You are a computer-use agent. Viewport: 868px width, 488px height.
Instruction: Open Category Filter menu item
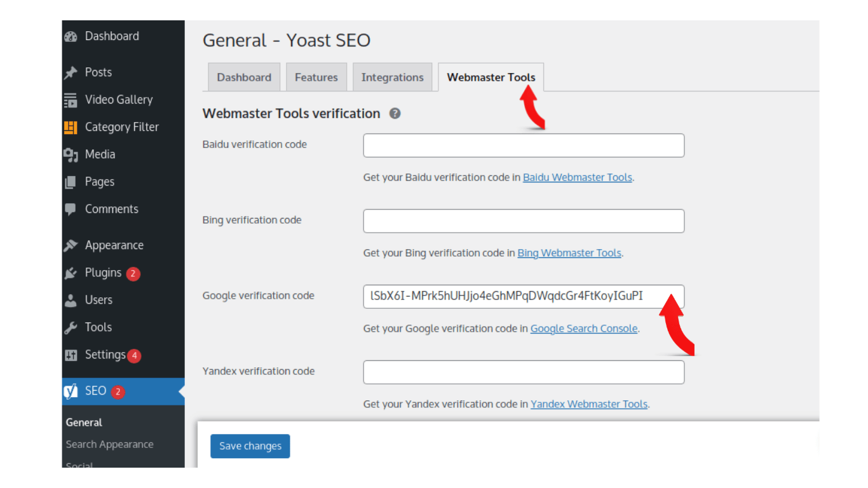(x=123, y=127)
